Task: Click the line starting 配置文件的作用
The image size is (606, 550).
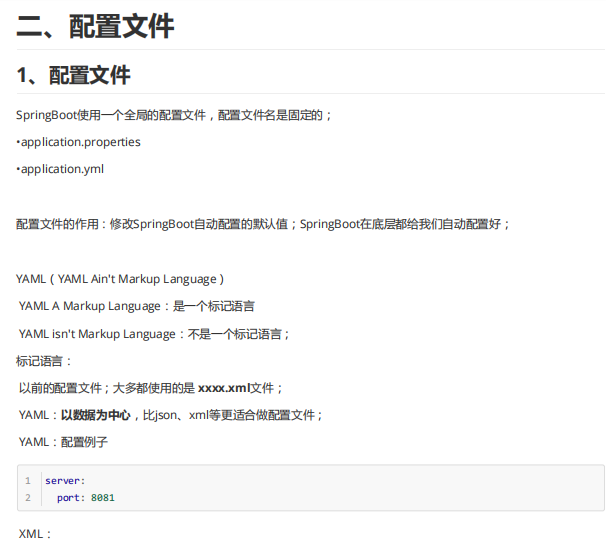Action: [263, 224]
